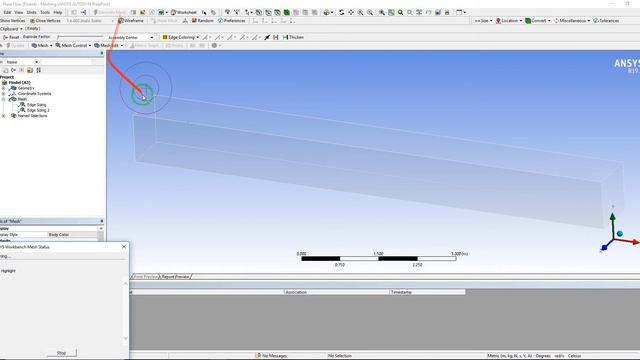
Task: Click the No Messages status entry
Action: pyautogui.click(x=271, y=356)
